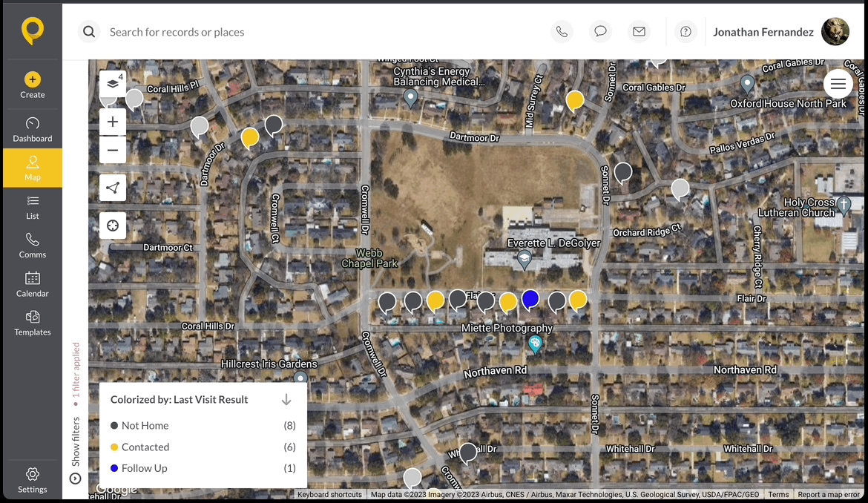868x503 pixels.
Task: Open the email envelope icon
Action: [x=639, y=32]
